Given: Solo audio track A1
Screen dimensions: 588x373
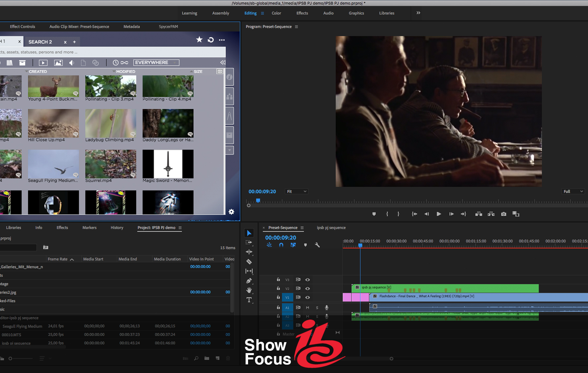Looking at the screenshot, I should [317, 308].
